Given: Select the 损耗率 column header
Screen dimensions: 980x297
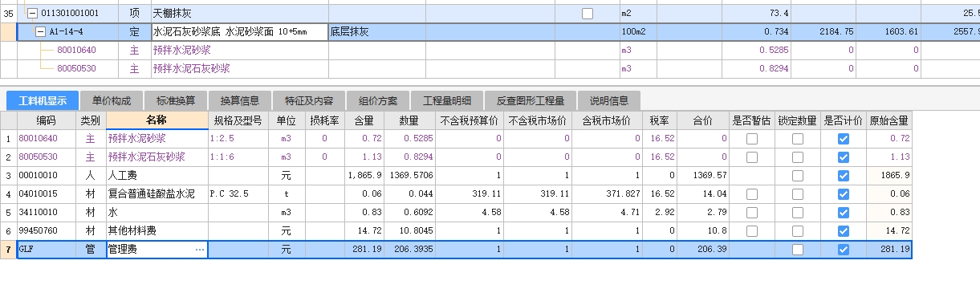Looking at the screenshot, I should (324, 120).
